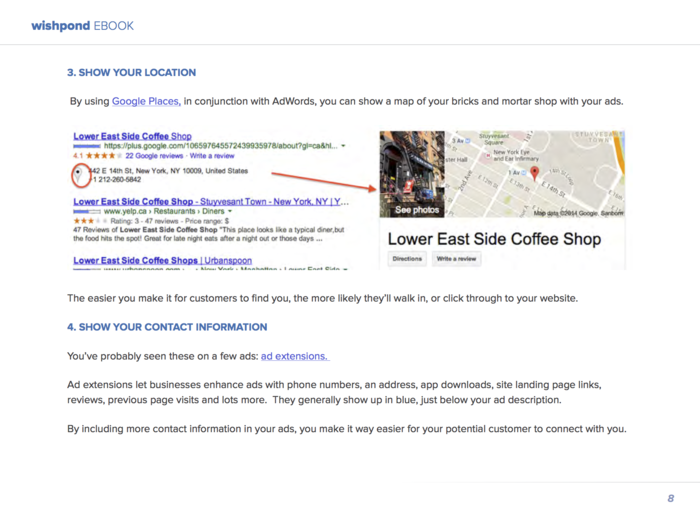Click the Write a review button
Viewport: 700px width, 525px height.
coord(456,259)
